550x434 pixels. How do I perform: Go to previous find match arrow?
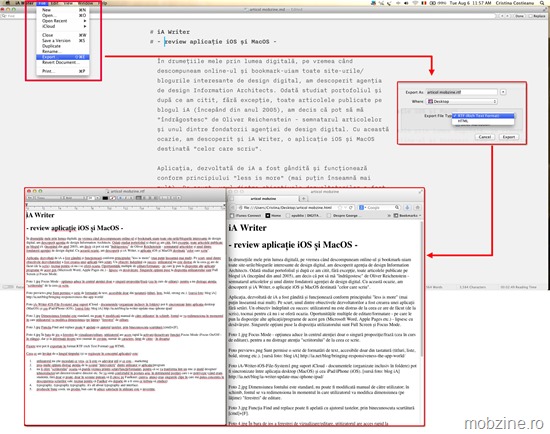click(502, 16)
